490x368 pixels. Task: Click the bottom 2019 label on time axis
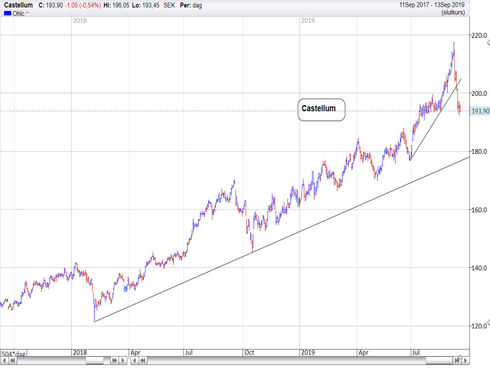(x=308, y=353)
